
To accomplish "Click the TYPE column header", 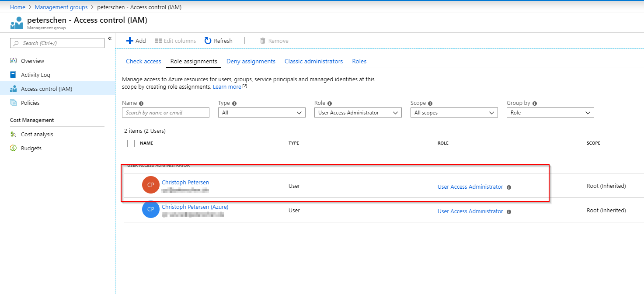I will pos(294,143).
